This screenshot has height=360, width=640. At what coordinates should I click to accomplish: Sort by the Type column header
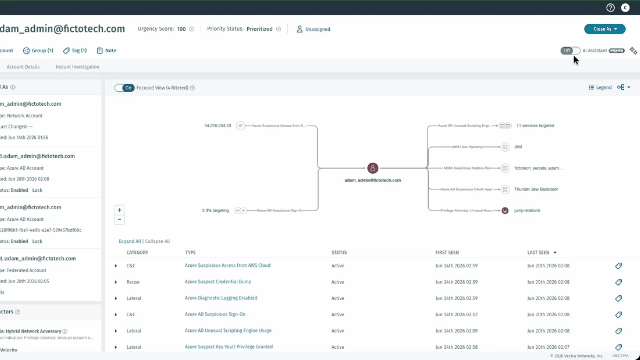(x=190, y=253)
